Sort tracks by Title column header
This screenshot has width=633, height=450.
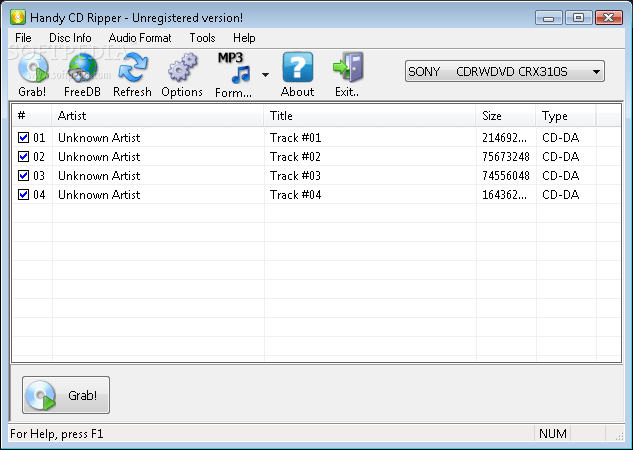(370, 116)
